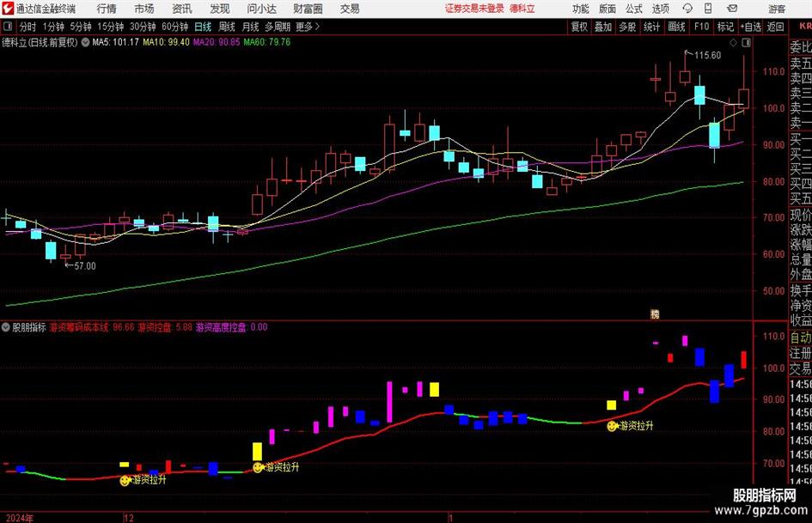The width and height of the screenshot is (812, 523).
Task: Open the 市场 menu
Action: [x=144, y=9]
